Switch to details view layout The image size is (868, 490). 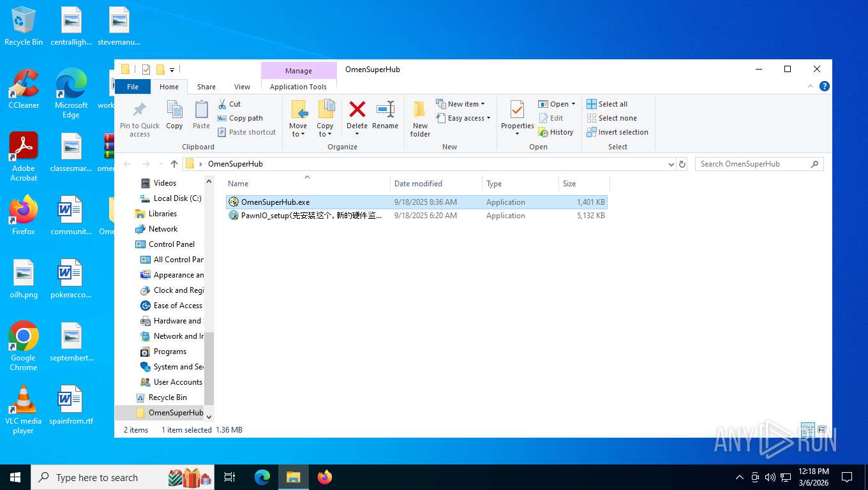pyautogui.click(x=807, y=429)
